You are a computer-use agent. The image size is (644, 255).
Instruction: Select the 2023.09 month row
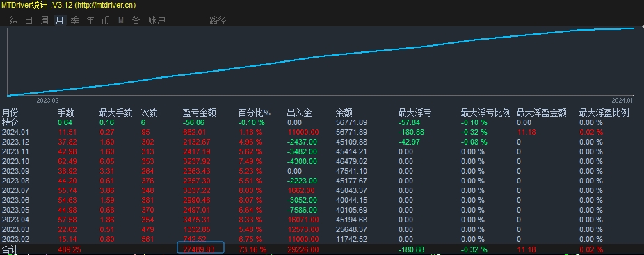[x=322, y=171]
